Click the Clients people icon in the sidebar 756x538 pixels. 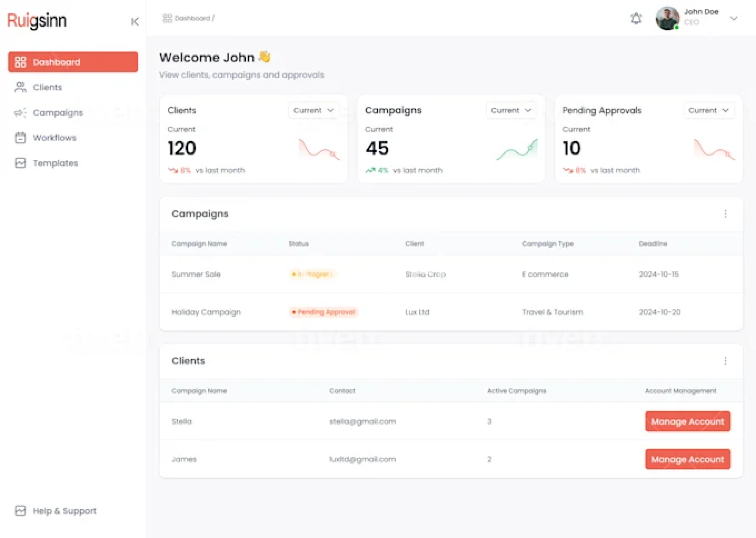coord(20,87)
